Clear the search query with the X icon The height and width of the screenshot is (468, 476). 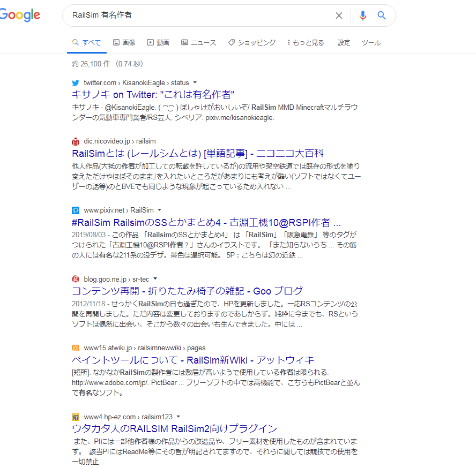[x=339, y=16]
